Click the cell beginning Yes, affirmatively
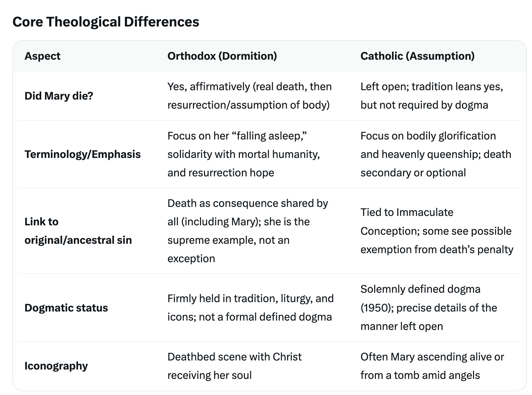532x395 pixels. click(250, 96)
